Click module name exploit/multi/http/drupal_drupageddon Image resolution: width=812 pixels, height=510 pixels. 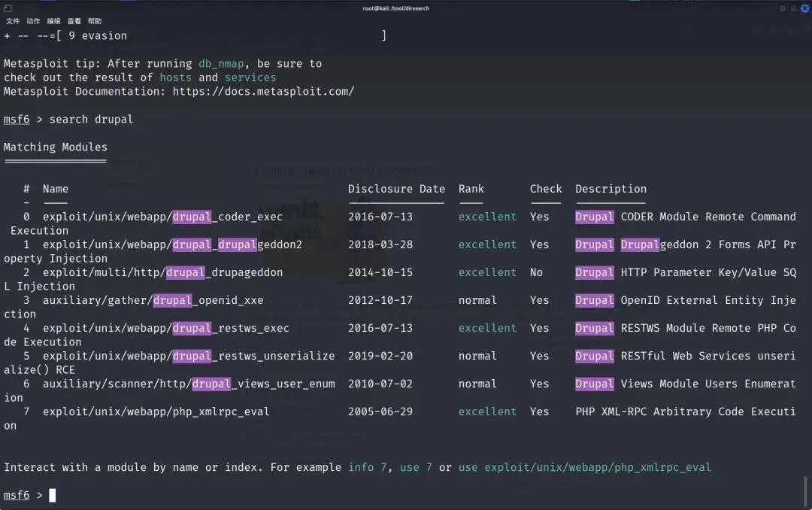point(162,272)
